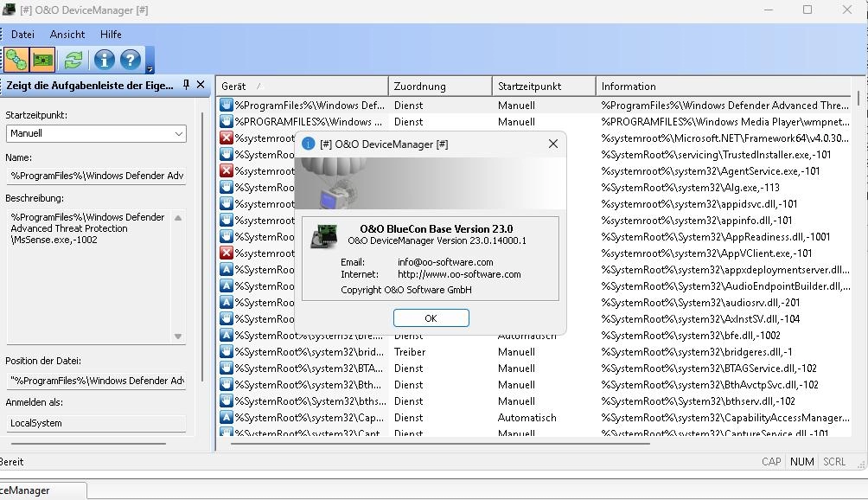Screen dimensions: 868x500
Task: Click the device icon in about dialog
Action: coord(324,236)
